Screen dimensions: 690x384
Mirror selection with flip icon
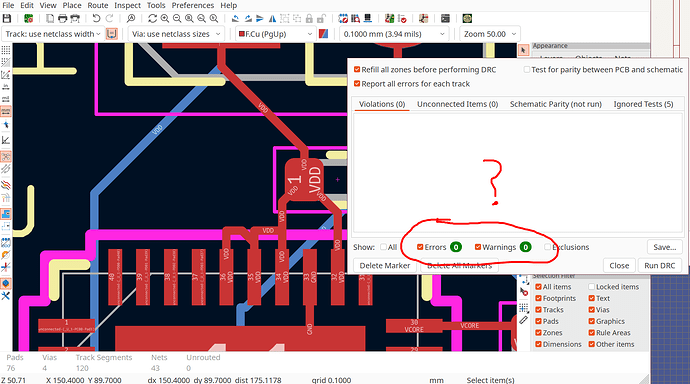(272, 18)
